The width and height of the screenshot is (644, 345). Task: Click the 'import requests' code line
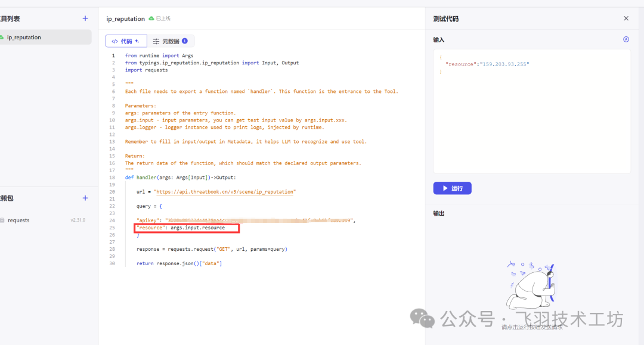[x=146, y=70]
